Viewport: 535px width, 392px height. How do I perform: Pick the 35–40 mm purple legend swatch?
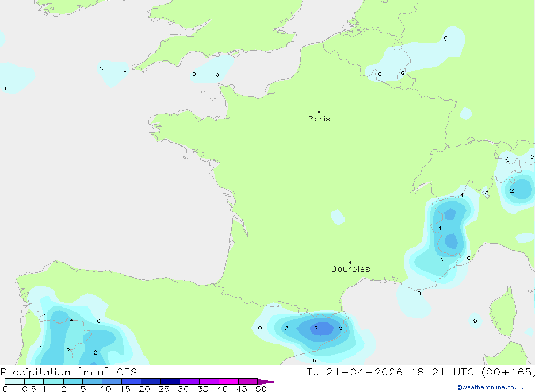[x=209, y=381]
